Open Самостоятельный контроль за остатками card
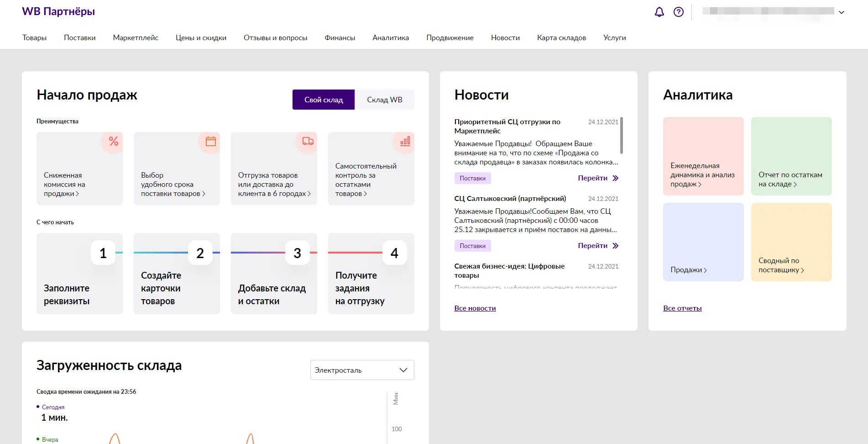The height and width of the screenshot is (444, 868). (x=371, y=169)
